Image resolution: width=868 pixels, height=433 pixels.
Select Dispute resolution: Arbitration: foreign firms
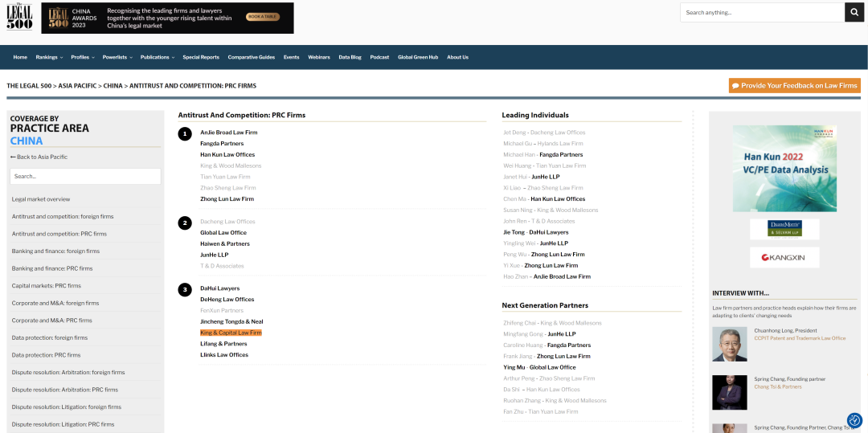tap(68, 372)
